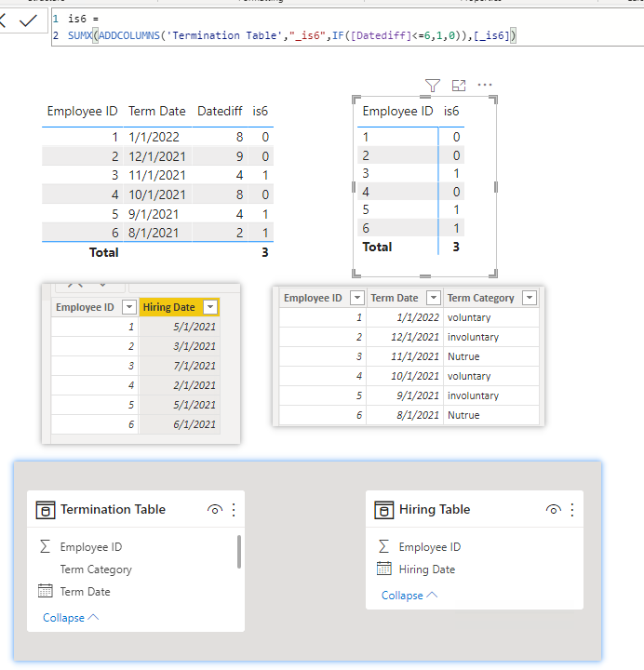This screenshot has width=644, height=670.
Task: Click the Termination Table card icon
Action: [46, 510]
